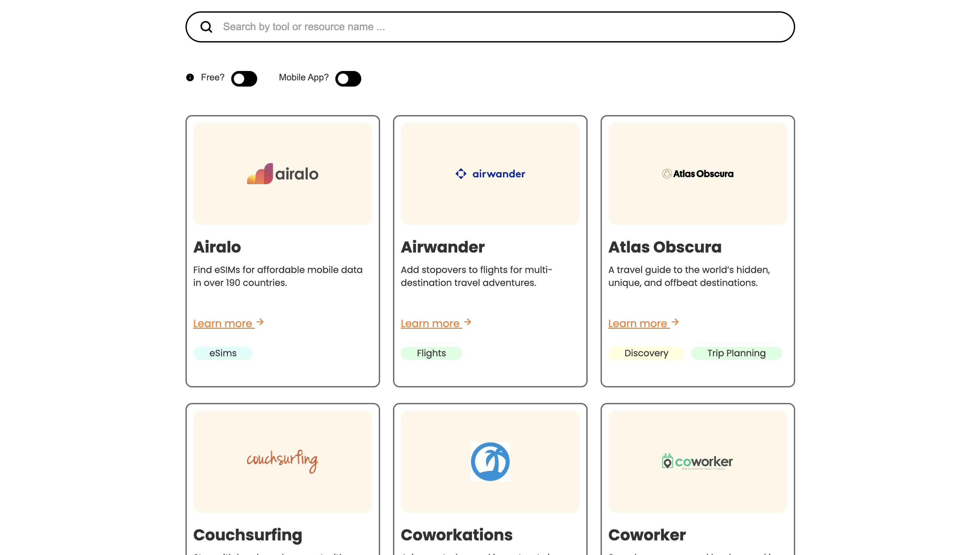Select the Discovery tag
The height and width of the screenshot is (555, 980).
(646, 353)
